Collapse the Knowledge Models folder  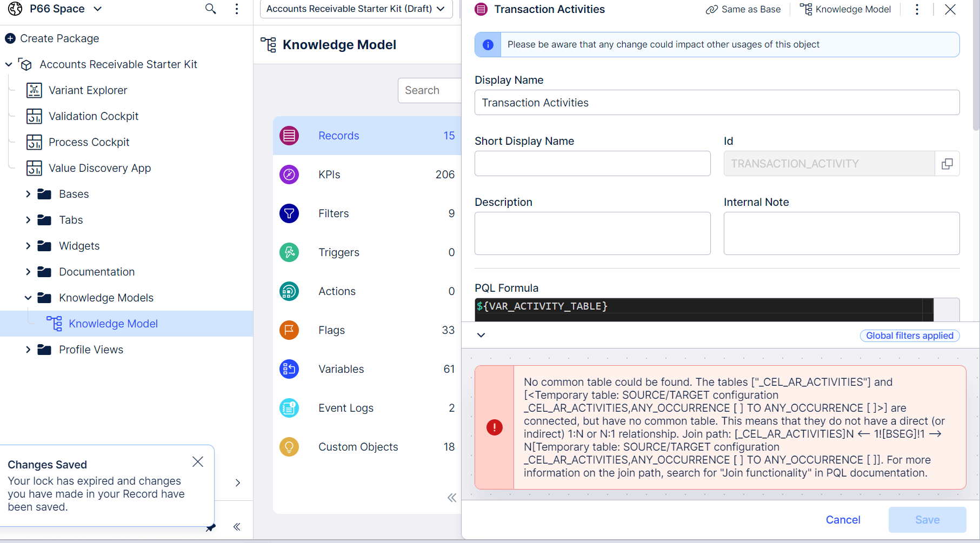(x=28, y=298)
